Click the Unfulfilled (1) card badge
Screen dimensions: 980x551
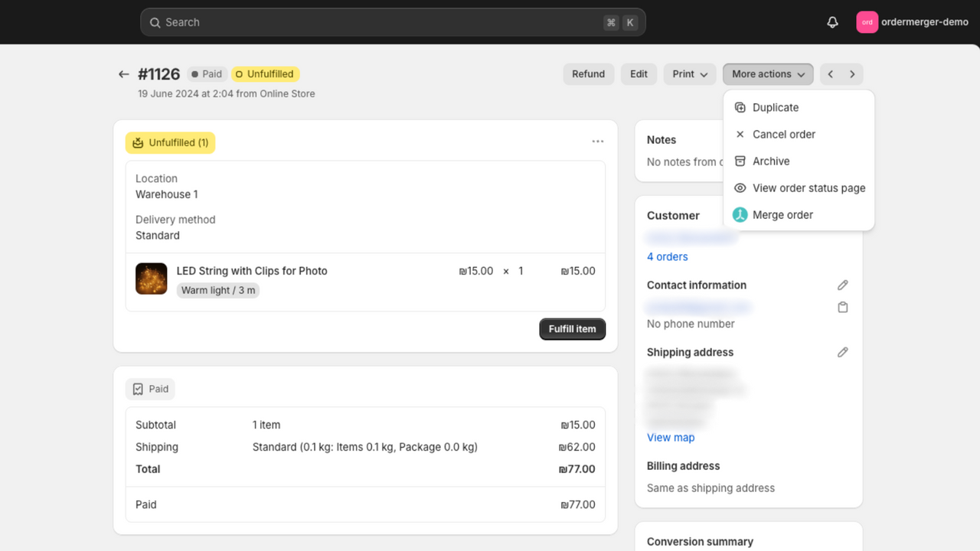pyautogui.click(x=171, y=142)
